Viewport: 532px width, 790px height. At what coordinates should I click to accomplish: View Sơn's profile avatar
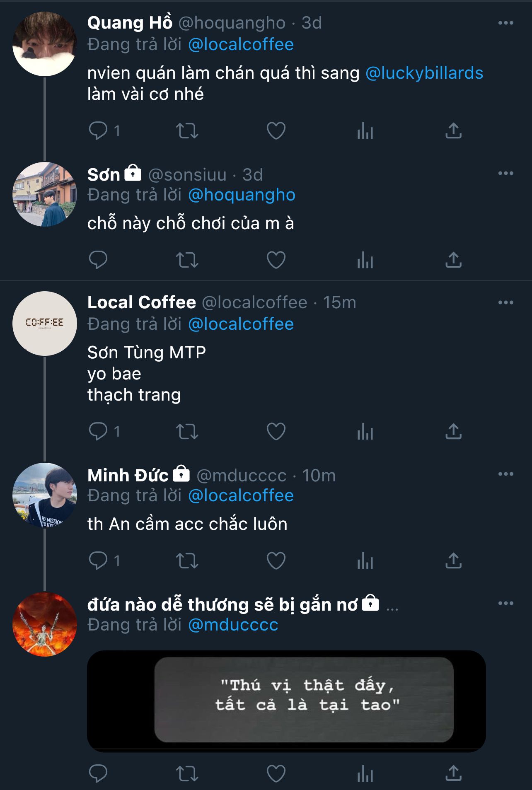click(x=45, y=194)
